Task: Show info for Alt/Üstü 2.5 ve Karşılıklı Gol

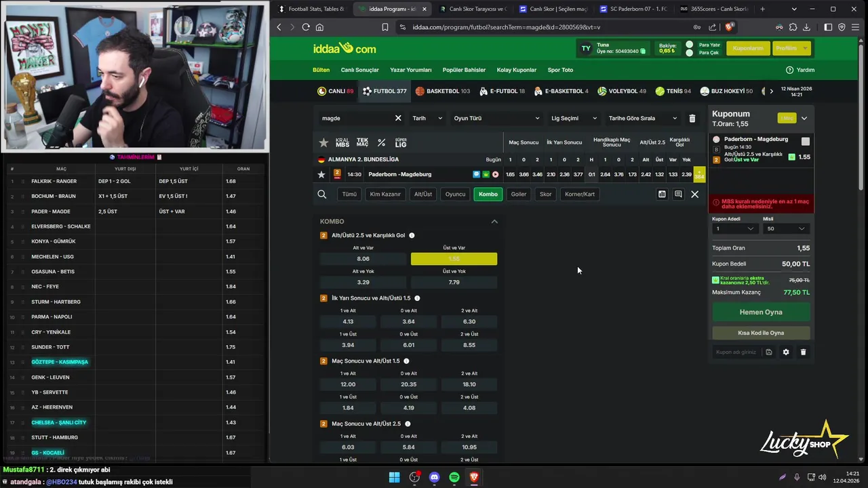Action: click(412, 235)
